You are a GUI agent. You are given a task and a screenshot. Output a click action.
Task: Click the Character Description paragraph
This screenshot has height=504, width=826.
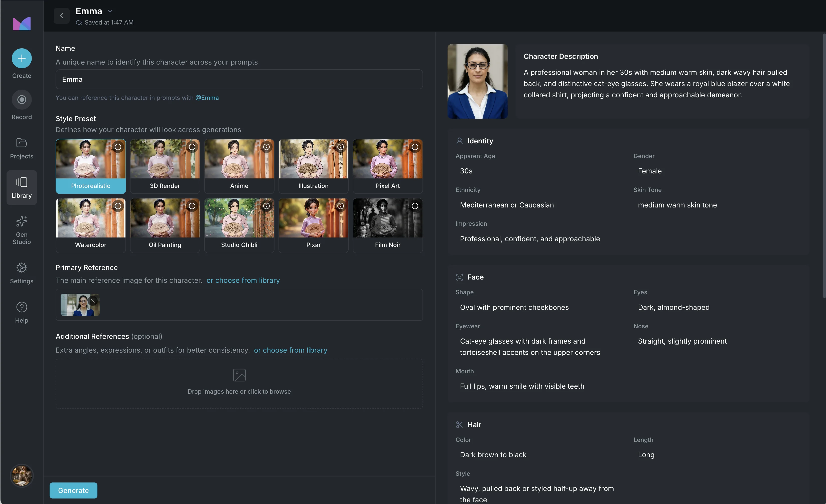point(657,84)
